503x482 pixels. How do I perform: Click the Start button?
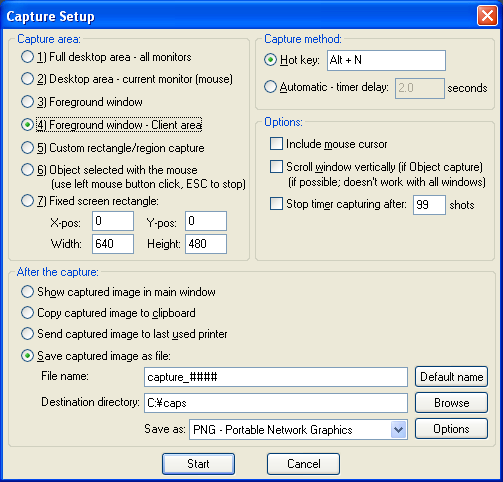198,464
